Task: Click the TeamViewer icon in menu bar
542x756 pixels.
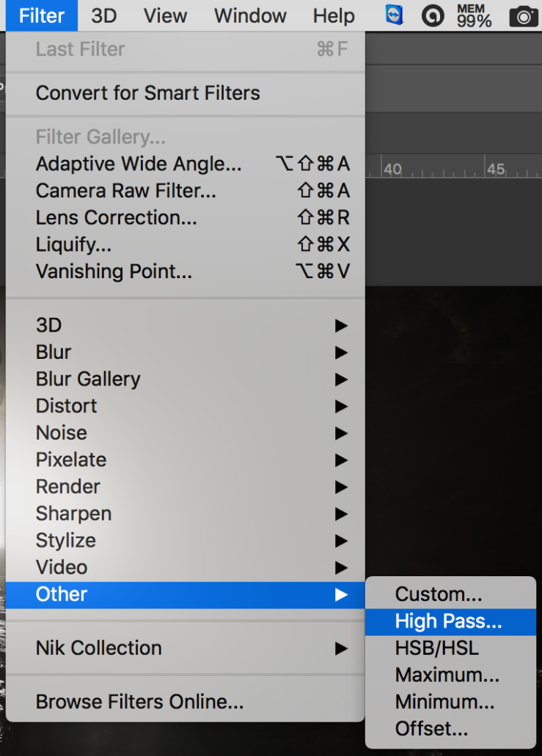Action: [x=394, y=15]
